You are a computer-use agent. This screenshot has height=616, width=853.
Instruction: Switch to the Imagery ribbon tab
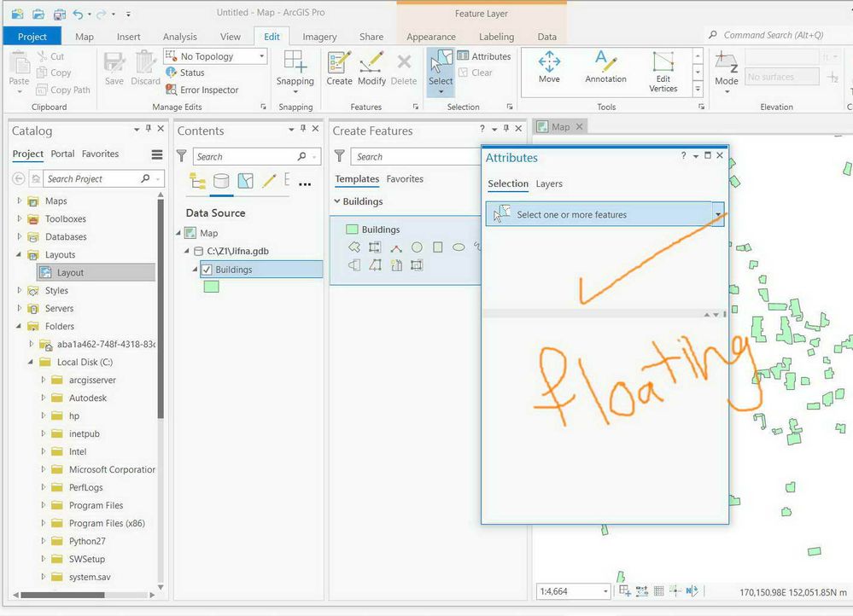point(319,37)
